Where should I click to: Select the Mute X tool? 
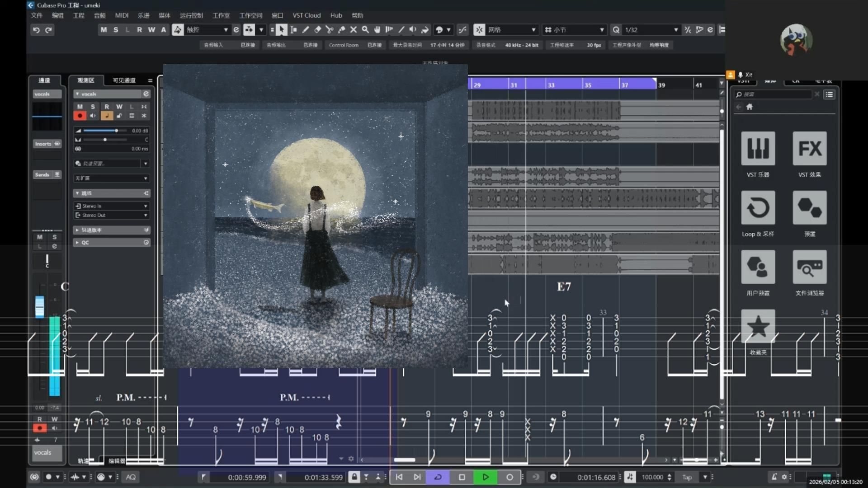[354, 30]
